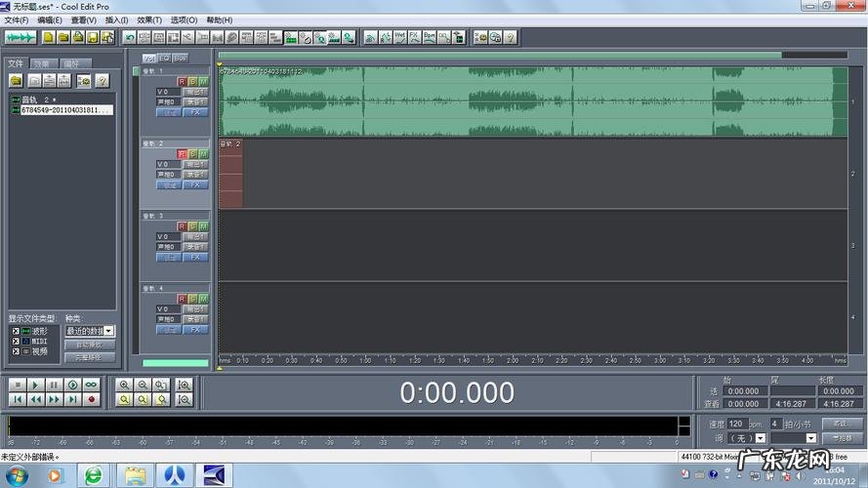This screenshot has width=868, height=488.
Task: Click the loop play infinity icon
Action: click(92, 386)
